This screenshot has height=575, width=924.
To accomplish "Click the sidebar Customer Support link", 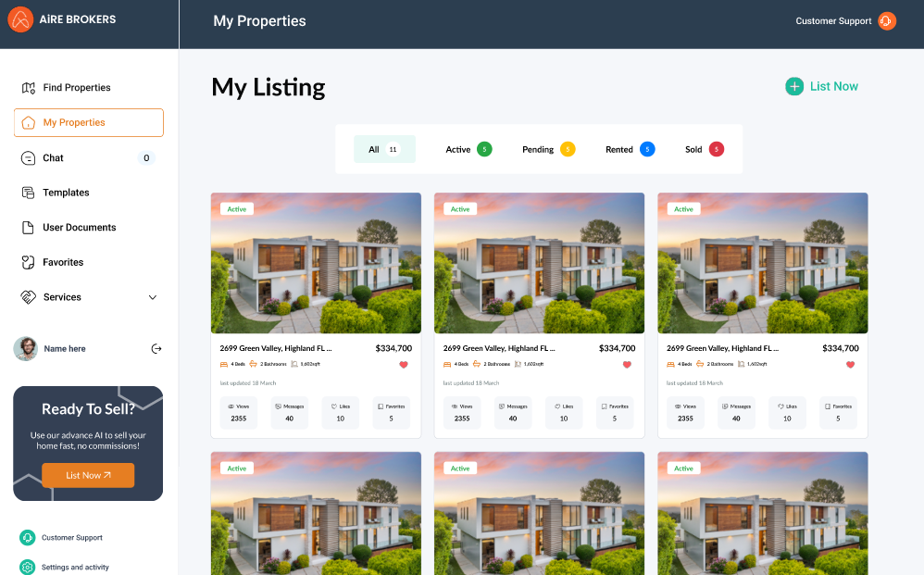I will point(72,538).
